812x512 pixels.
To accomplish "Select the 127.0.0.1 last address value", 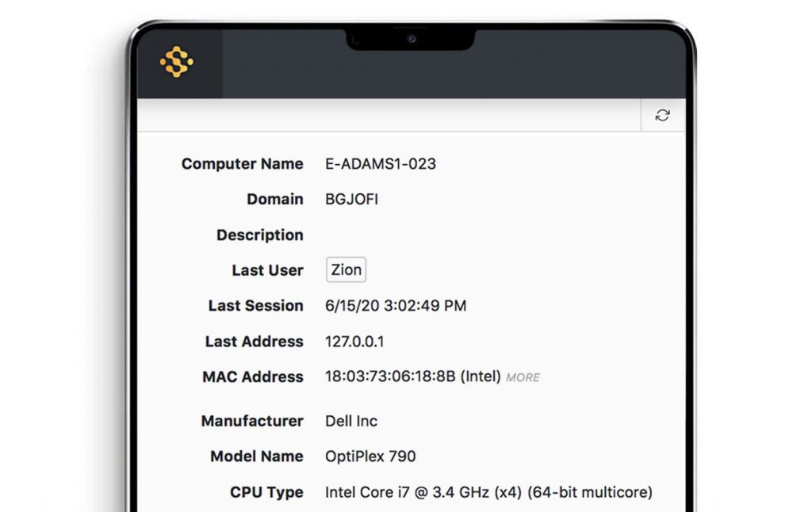I will (354, 342).
